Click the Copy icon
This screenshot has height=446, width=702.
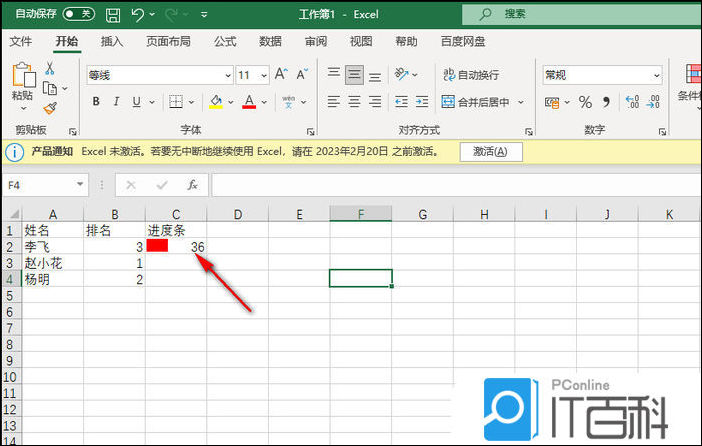point(50,88)
